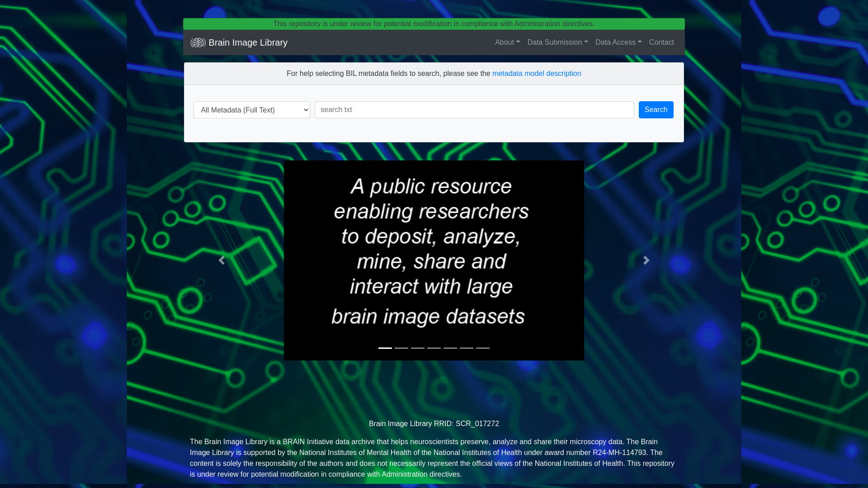Go to previous carousel slide arrow
The image size is (868, 488).
tap(222, 260)
